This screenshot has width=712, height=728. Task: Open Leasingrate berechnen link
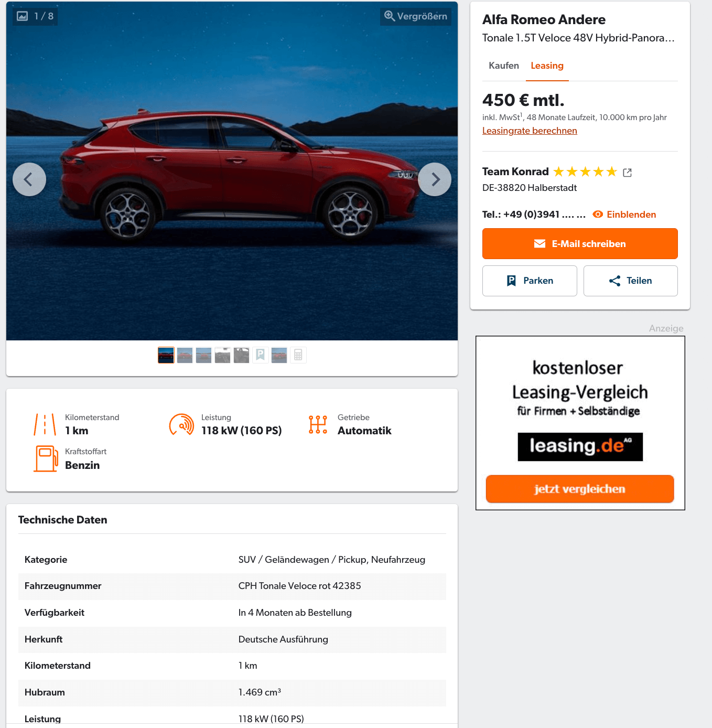tap(530, 131)
